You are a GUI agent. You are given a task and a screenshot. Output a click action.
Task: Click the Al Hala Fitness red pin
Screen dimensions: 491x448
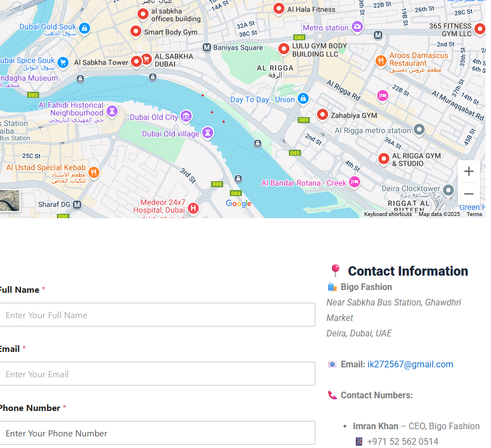[279, 9]
